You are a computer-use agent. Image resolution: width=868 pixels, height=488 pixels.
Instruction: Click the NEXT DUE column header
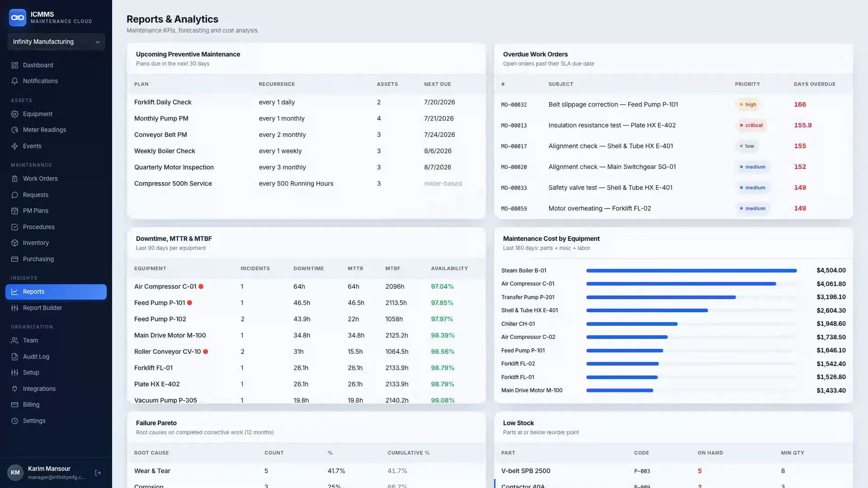coord(437,84)
